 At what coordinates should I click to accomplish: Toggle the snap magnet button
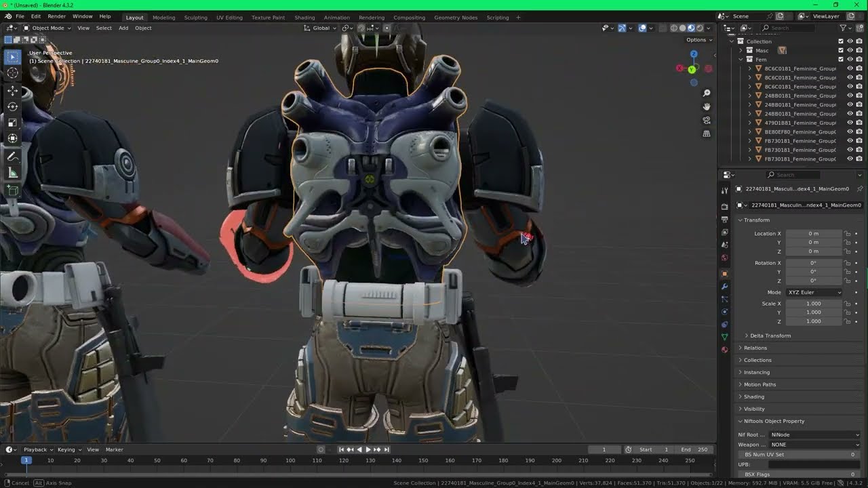[361, 28]
